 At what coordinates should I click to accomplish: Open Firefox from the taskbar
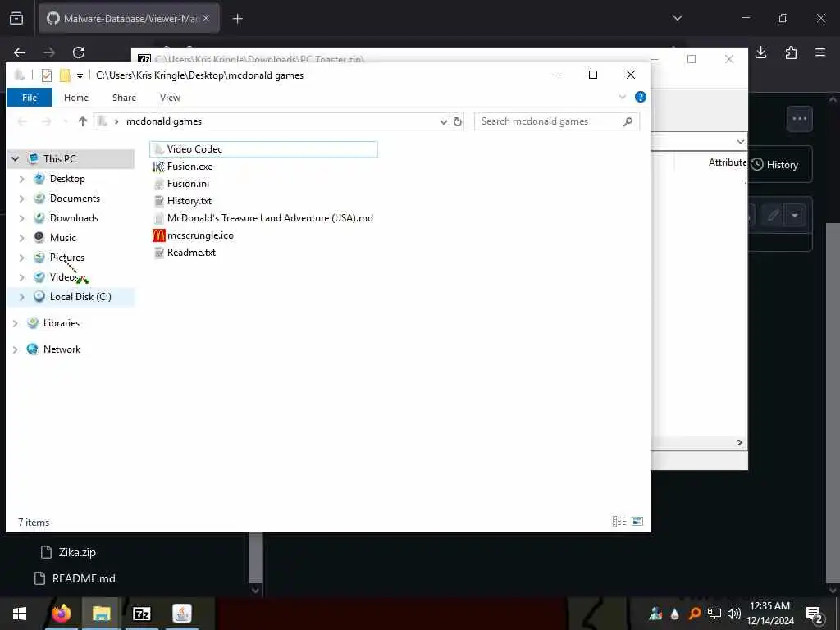(61, 614)
